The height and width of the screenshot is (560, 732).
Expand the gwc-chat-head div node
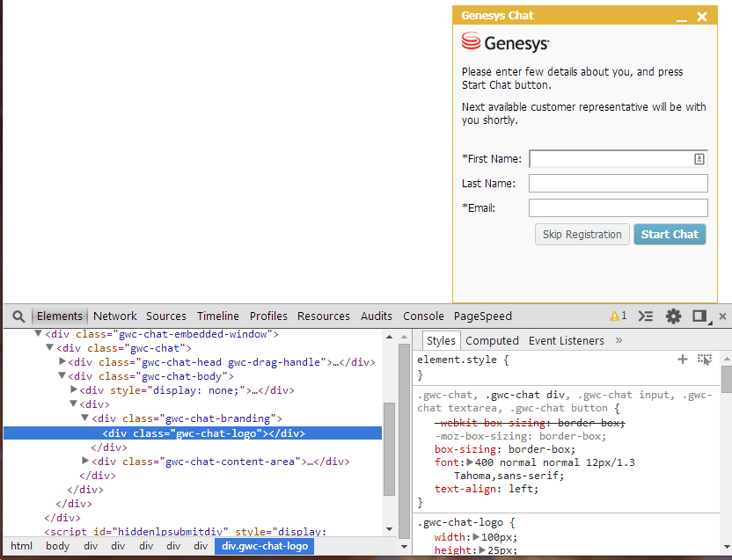(x=62, y=361)
